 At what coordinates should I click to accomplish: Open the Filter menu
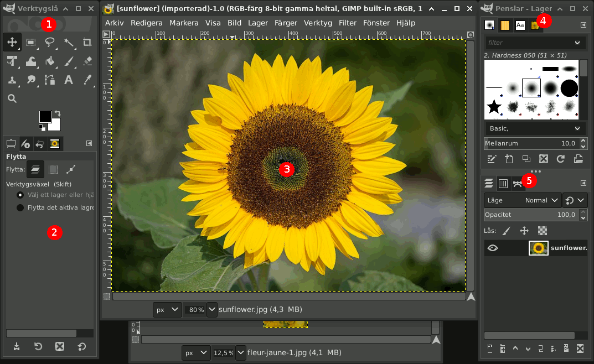pos(348,23)
